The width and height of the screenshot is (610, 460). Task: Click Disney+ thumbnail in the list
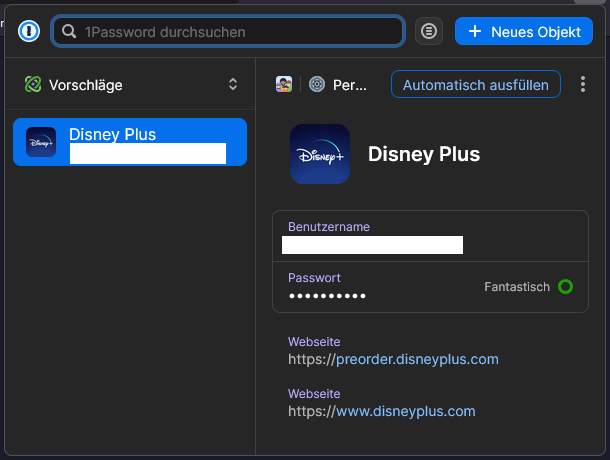click(x=41, y=142)
